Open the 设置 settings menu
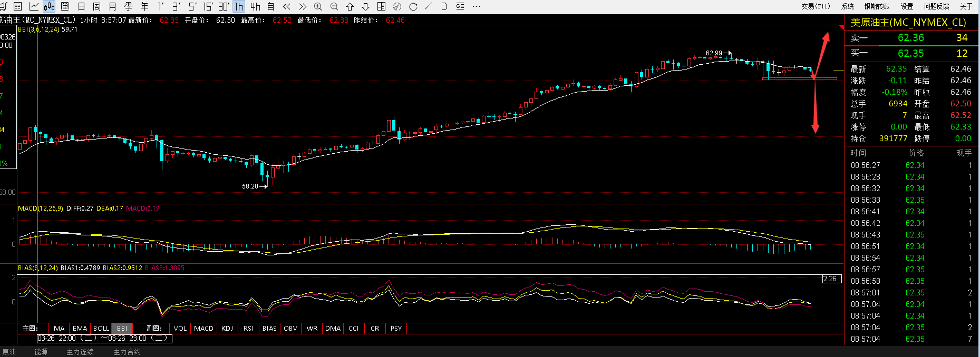 pyautogui.click(x=907, y=6)
